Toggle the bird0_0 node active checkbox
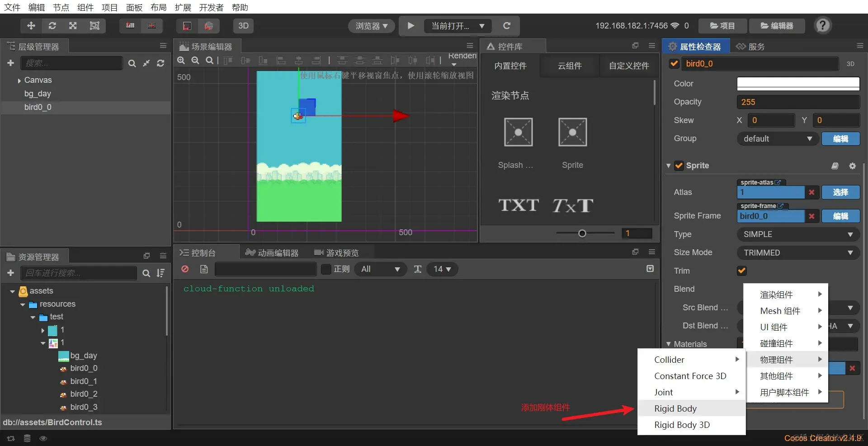This screenshot has width=868, height=446. click(674, 63)
